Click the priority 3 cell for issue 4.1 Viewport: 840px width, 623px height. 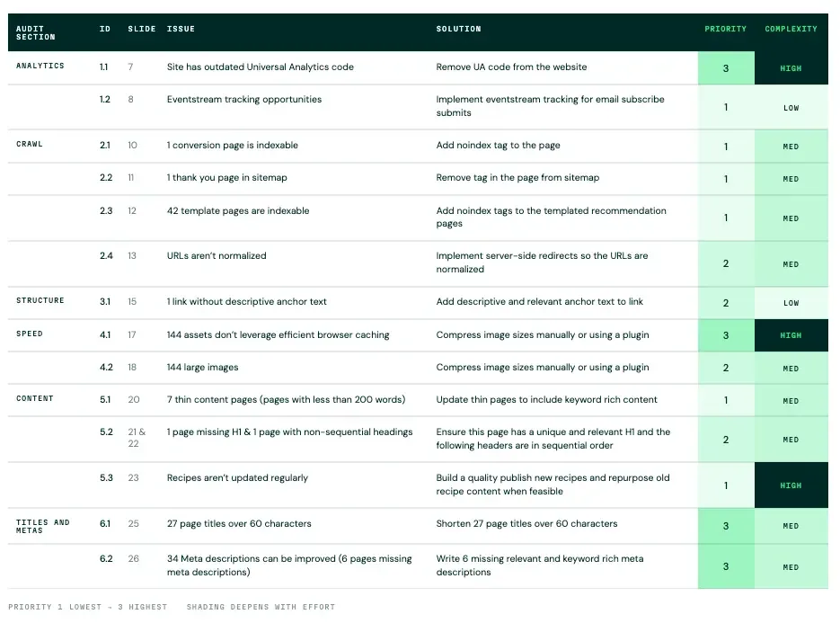pyautogui.click(x=726, y=335)
